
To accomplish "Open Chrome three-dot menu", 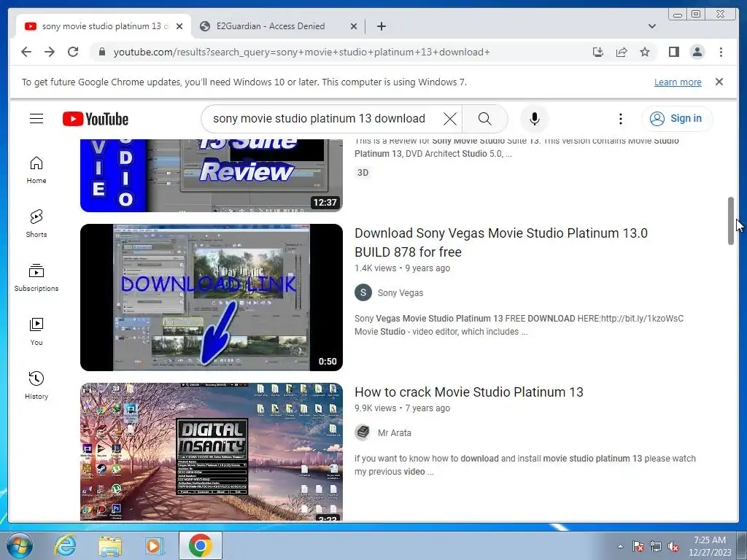I will coord(721,52).
